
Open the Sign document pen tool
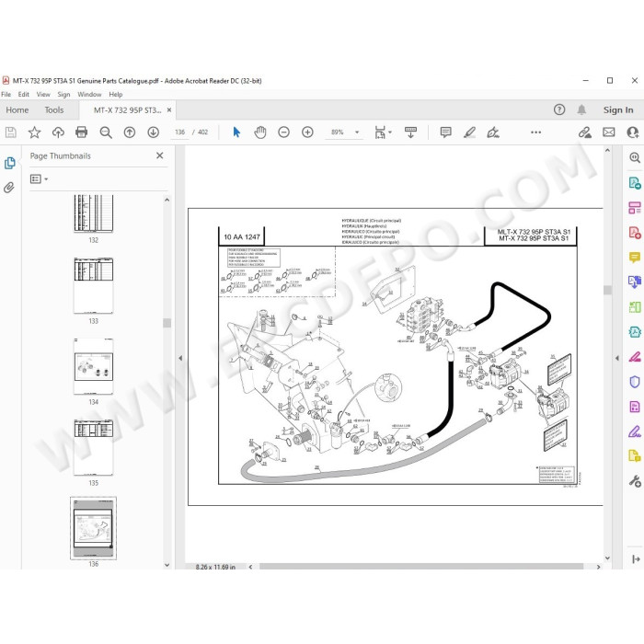pyautogui.click(x=493, y=132)
